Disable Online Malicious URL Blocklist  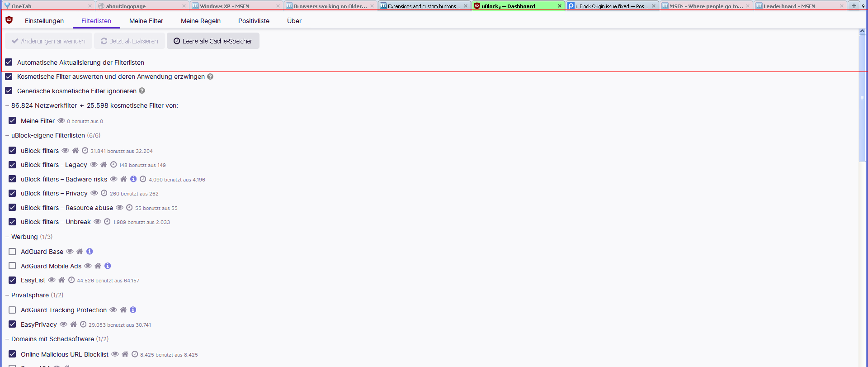(12, 354)
